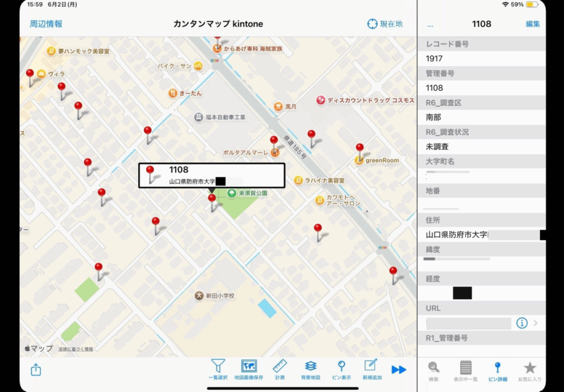Tap 東須賀公園 park marker
The width and height of the screenshot is (564, 392).
coord(232,193)
